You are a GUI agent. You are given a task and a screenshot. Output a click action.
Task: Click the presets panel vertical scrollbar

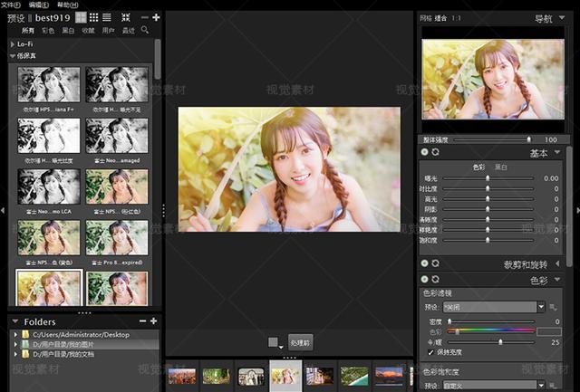pos(158,59)
